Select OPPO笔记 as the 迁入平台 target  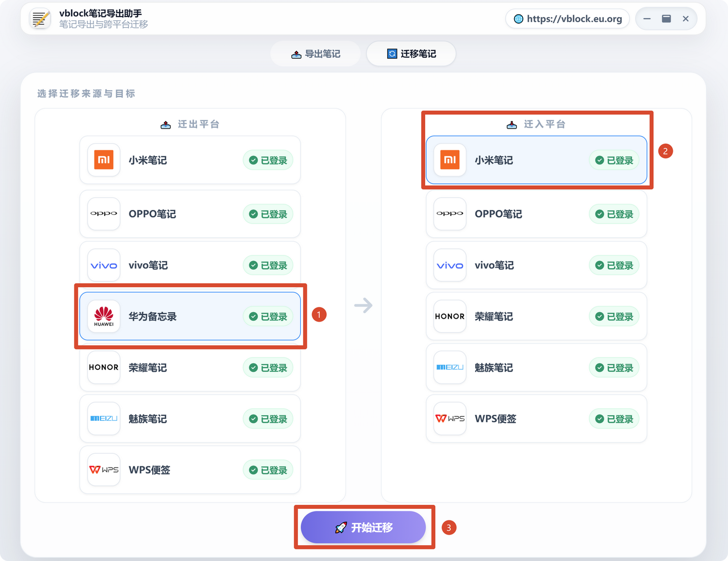(x=536, y=213)
